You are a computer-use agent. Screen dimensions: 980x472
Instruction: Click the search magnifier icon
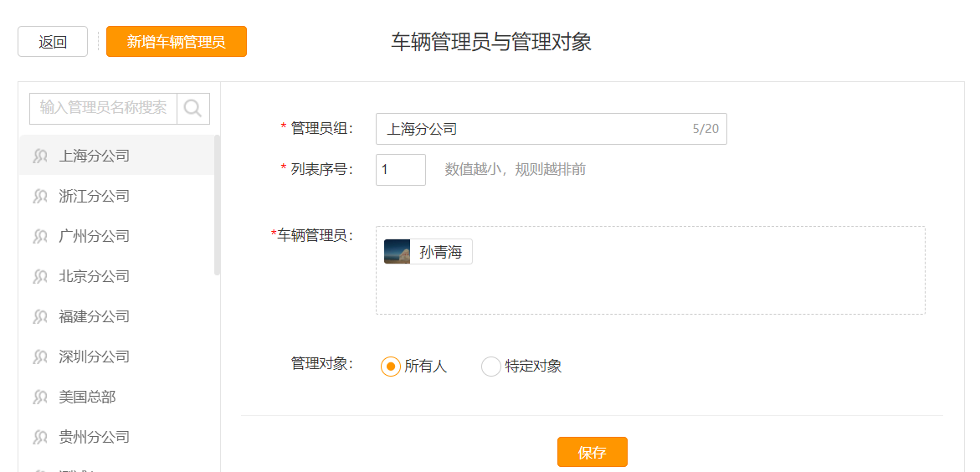pos(193,109)
